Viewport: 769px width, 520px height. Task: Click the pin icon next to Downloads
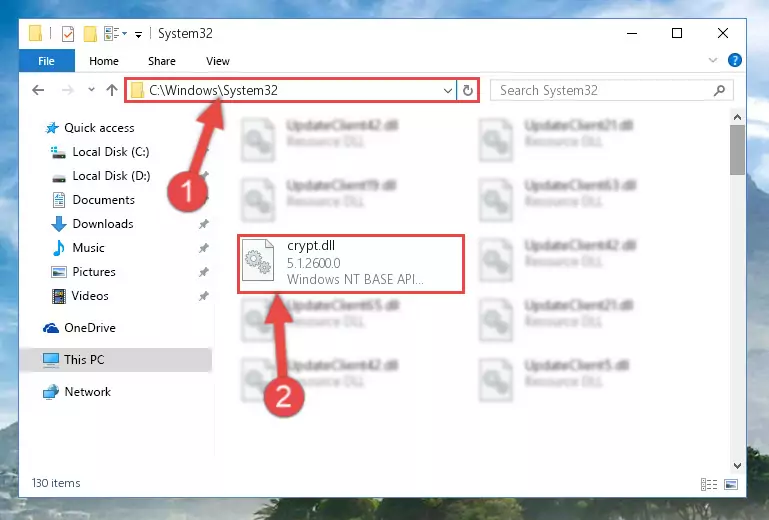[204, 224]
